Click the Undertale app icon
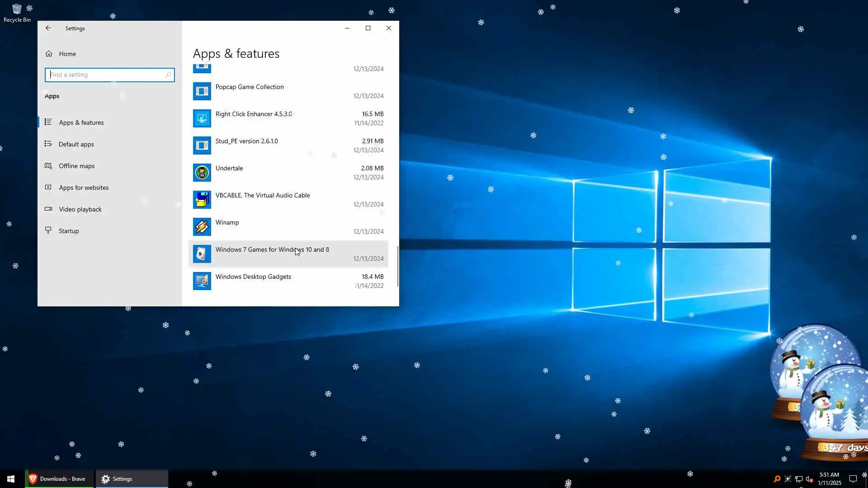The height and width of the screenshot is (488, 868). [202, 173]
